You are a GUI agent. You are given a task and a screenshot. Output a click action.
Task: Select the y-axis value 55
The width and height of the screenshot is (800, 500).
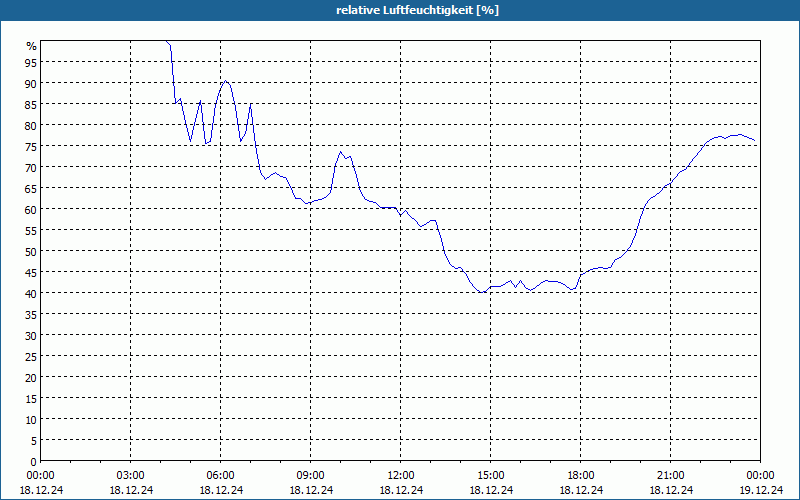[31, 230]
